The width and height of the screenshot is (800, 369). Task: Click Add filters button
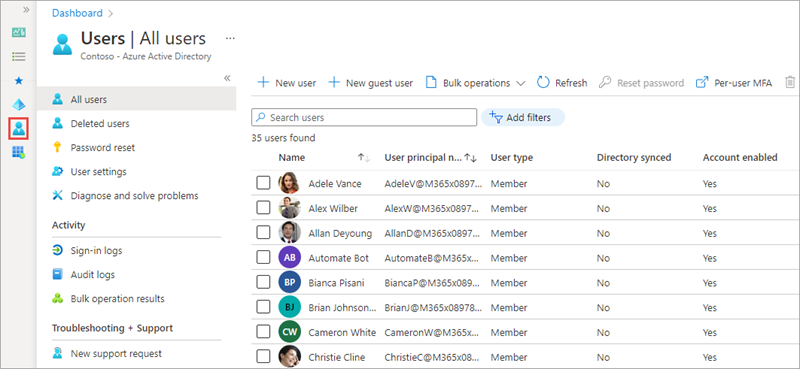pyautogui.click(x=522, y=117)
